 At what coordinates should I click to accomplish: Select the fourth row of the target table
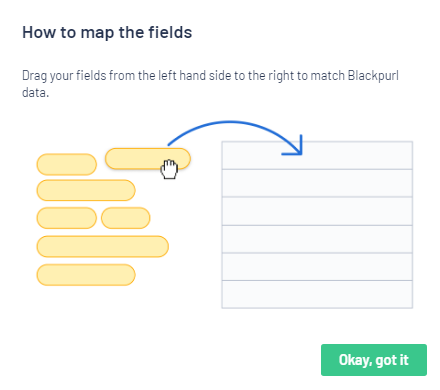pos(317,239)
